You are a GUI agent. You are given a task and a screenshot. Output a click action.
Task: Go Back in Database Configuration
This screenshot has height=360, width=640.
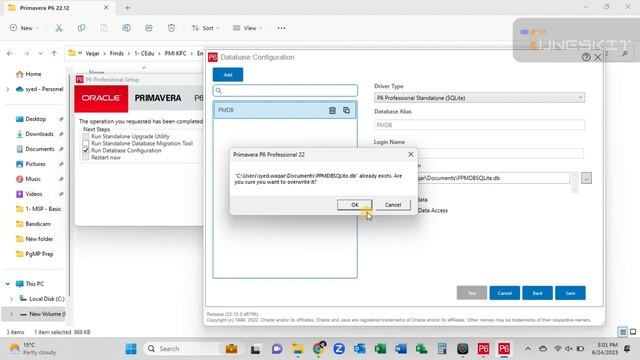[x=537, y=293]
